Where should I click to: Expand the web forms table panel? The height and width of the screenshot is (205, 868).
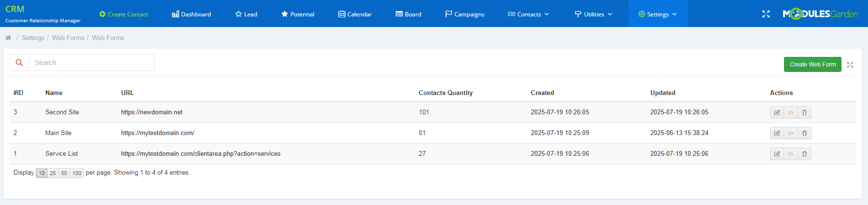[850, 65]
